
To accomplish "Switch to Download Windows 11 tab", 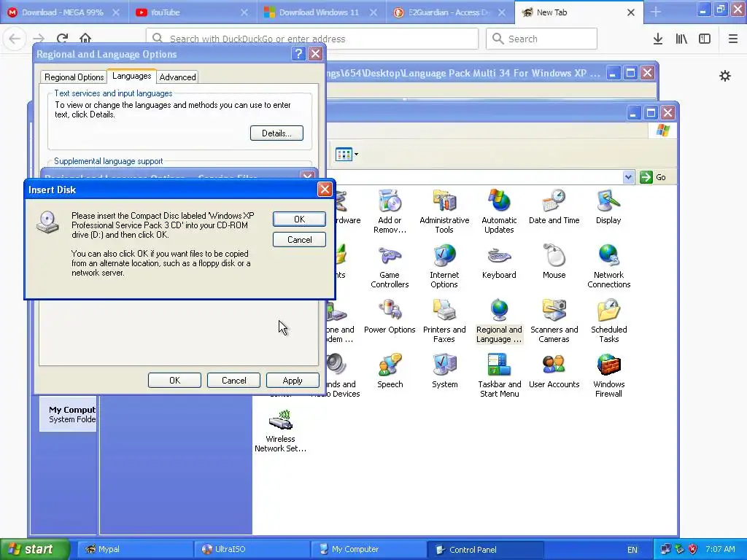I will 320,12.
